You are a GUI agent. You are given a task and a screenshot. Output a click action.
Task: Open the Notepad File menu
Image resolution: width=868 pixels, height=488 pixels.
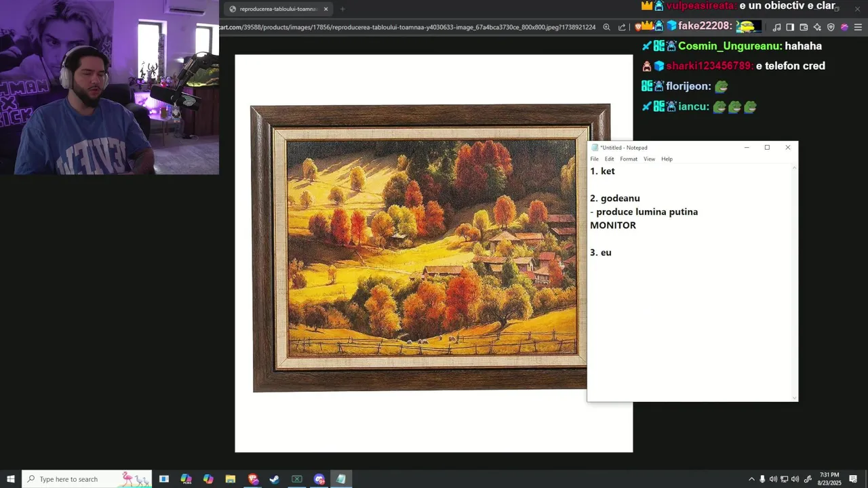coord(594,159)
